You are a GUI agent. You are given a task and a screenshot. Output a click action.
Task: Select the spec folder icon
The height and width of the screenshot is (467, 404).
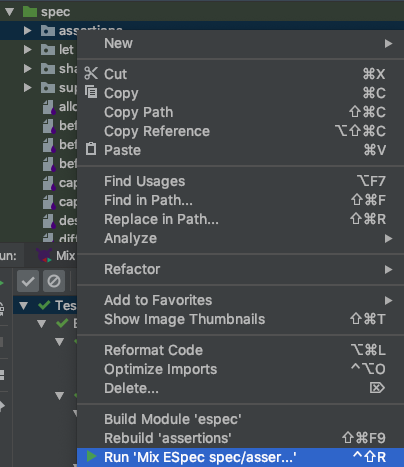pyautogui.click(x=30, y=12)
